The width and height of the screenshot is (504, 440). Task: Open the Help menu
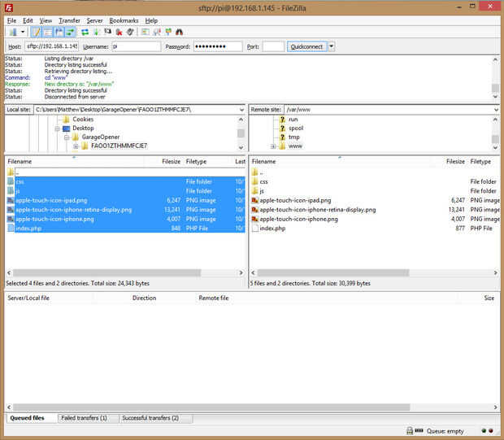coord(151,20)
